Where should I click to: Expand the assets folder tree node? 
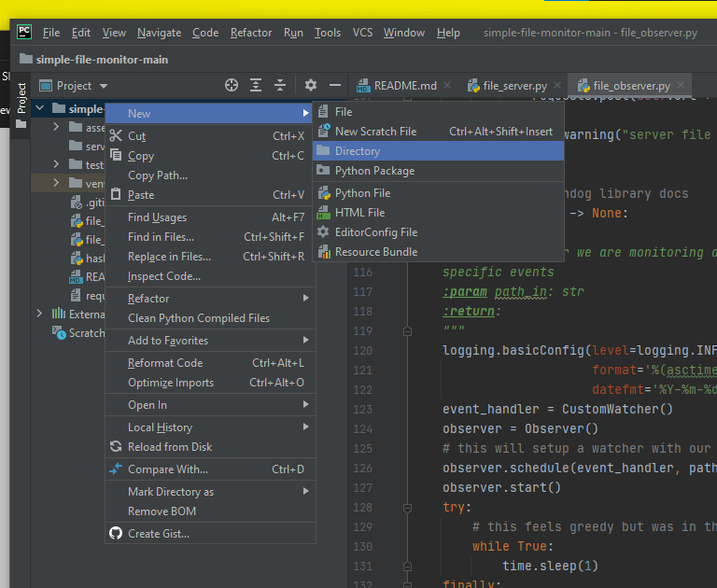56,127
